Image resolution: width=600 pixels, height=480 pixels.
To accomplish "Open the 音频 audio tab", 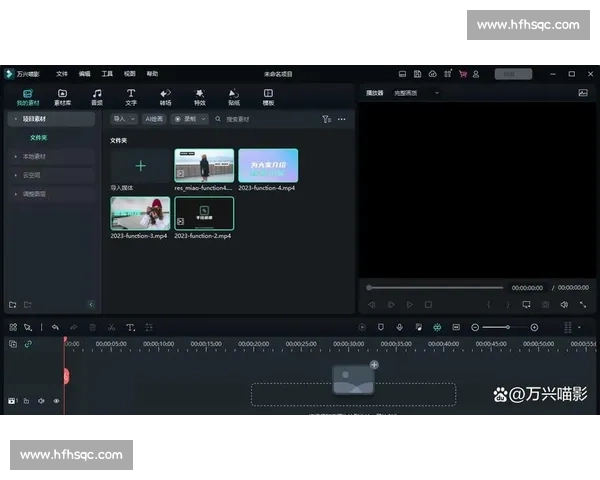I will click(97, 97).
